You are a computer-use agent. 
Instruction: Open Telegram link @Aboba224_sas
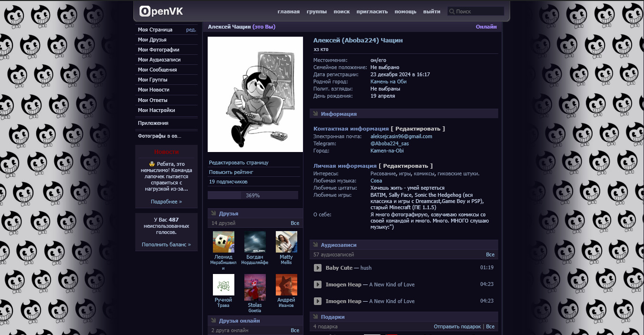click(390, 143)
